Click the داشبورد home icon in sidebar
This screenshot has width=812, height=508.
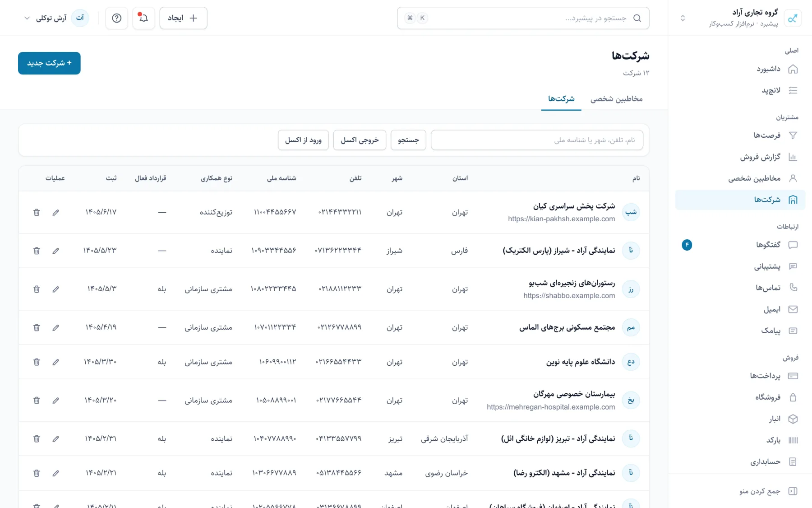[x=793, y=69]
